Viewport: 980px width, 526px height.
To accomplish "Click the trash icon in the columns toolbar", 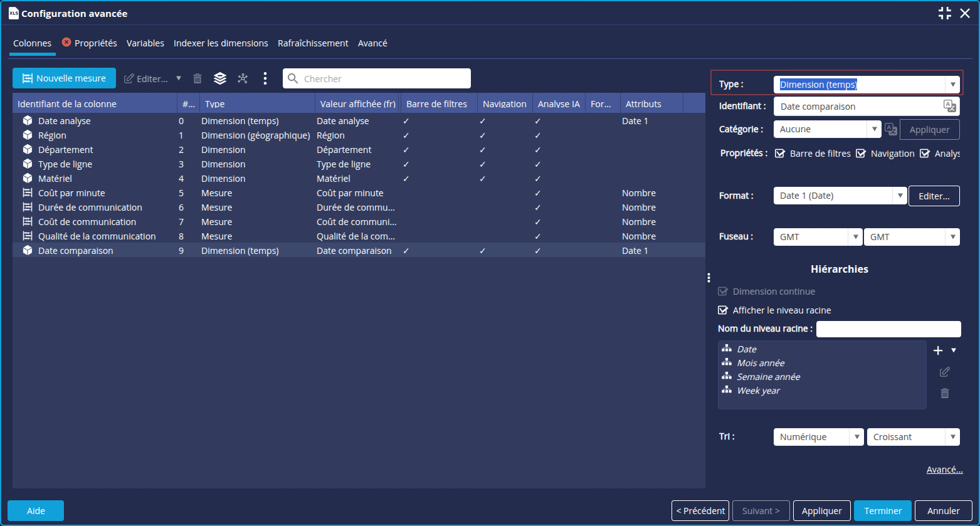I will click(198, 78).
